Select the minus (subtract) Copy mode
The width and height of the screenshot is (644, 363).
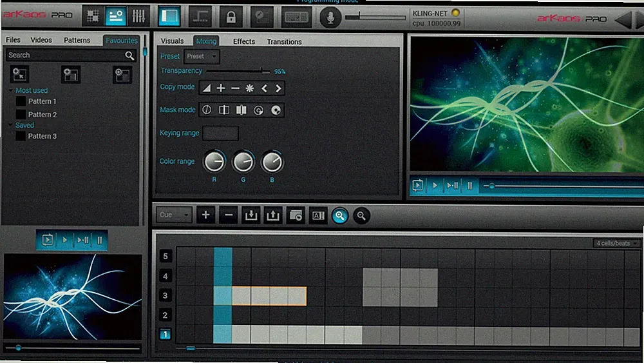coord(235,88)
